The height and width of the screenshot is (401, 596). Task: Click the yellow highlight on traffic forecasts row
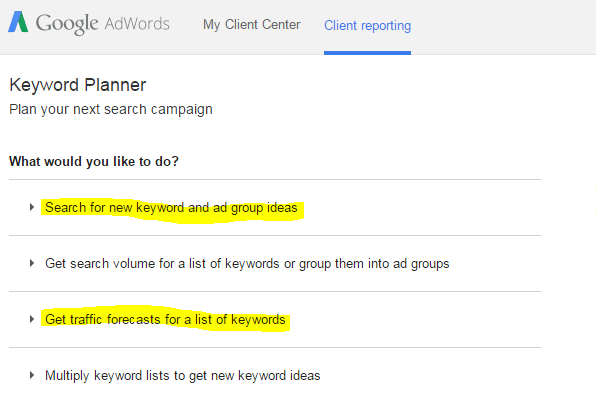(165, 319)
